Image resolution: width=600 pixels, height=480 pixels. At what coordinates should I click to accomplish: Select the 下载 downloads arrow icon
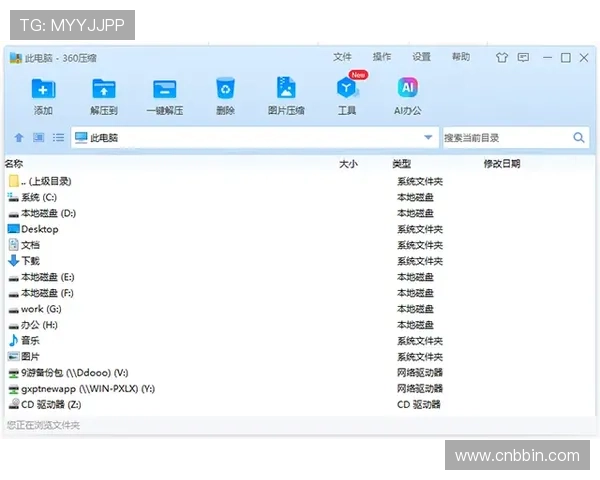tap(13, 261)
